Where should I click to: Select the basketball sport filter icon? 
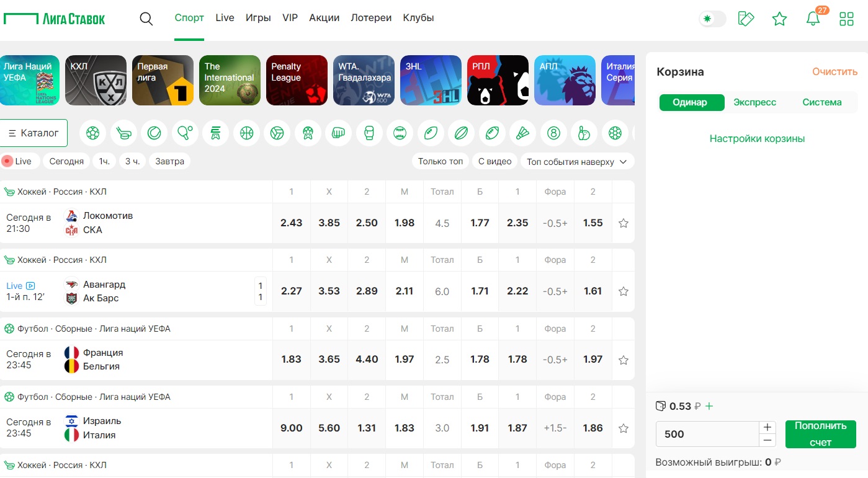pos(246,133)
